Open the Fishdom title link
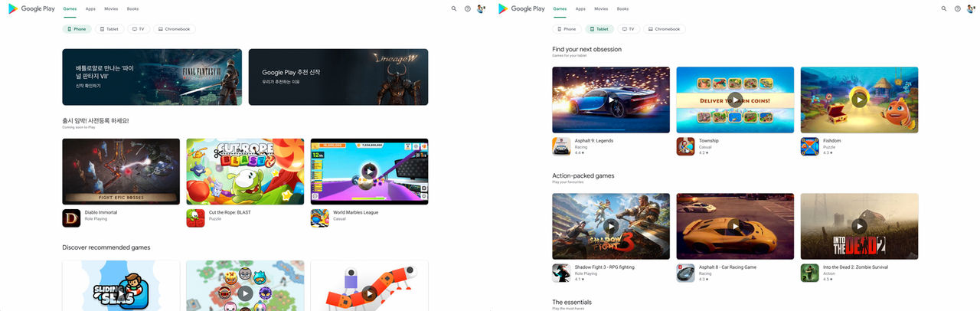The width and height of the screenshot is (980, 311). pos(833,141)
